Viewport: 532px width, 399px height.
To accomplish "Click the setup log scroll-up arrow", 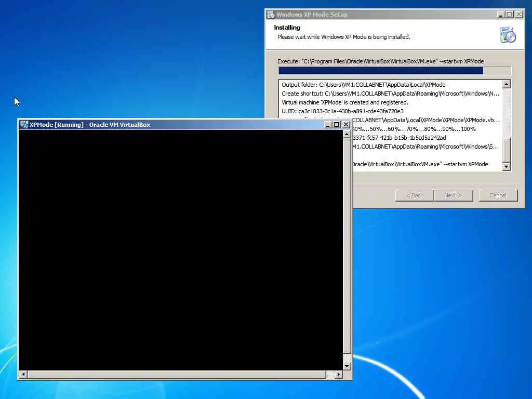I will pos(506,84).
